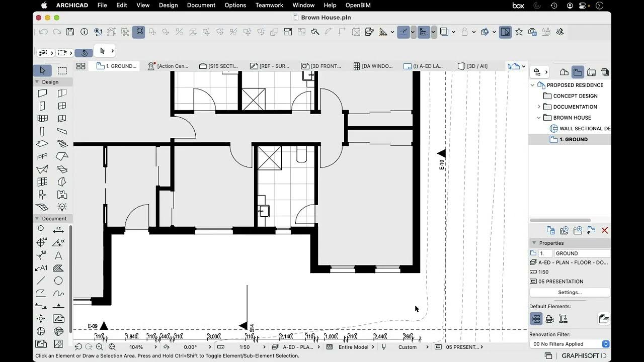Collapse the Document toolbox section

tap(37, 218)
